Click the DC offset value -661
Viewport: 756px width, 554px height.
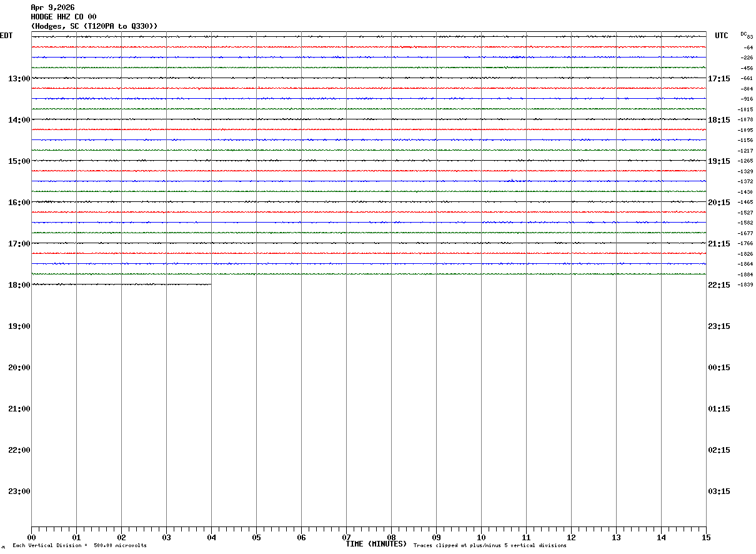tap(747, 78)
